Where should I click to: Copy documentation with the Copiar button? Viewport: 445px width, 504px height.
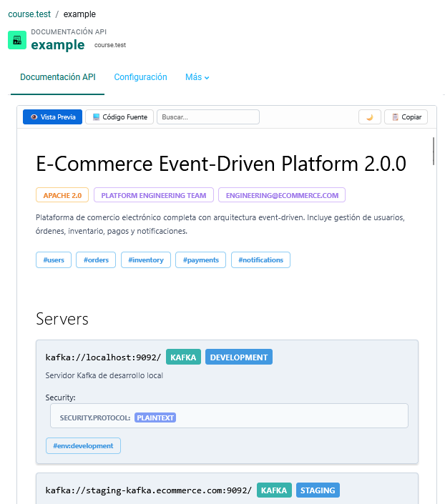[x=406, y=117]
